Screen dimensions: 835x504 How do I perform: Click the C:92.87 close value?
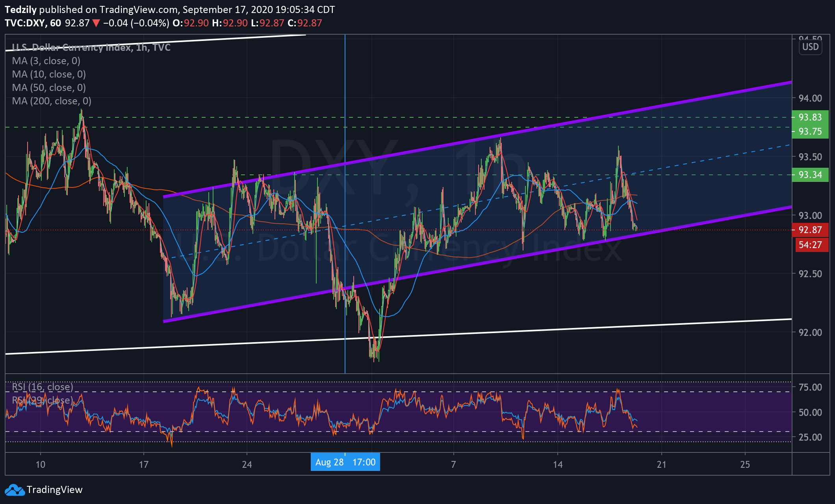[x=305, y=23]
